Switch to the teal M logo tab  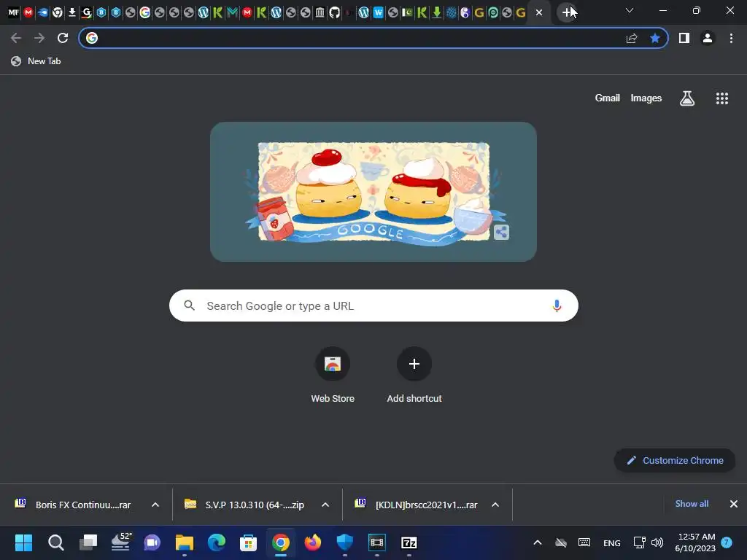(x=233, y=12)
